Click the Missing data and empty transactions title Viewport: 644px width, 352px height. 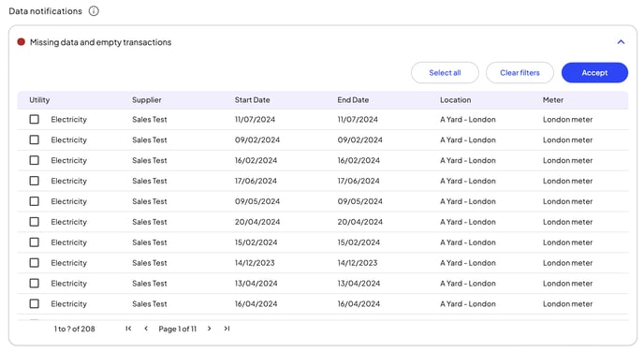click(x=101, y=42)
